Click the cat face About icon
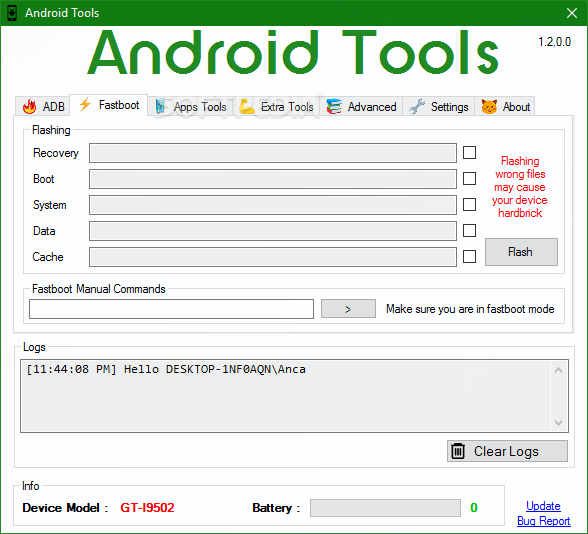588x534 pixels. [x=489, y=106]
